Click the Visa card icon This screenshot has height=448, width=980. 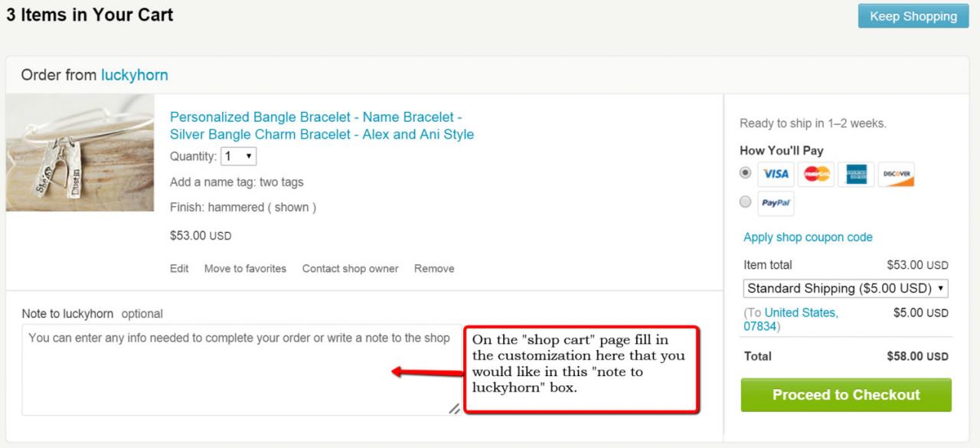[x=776, y=174]
